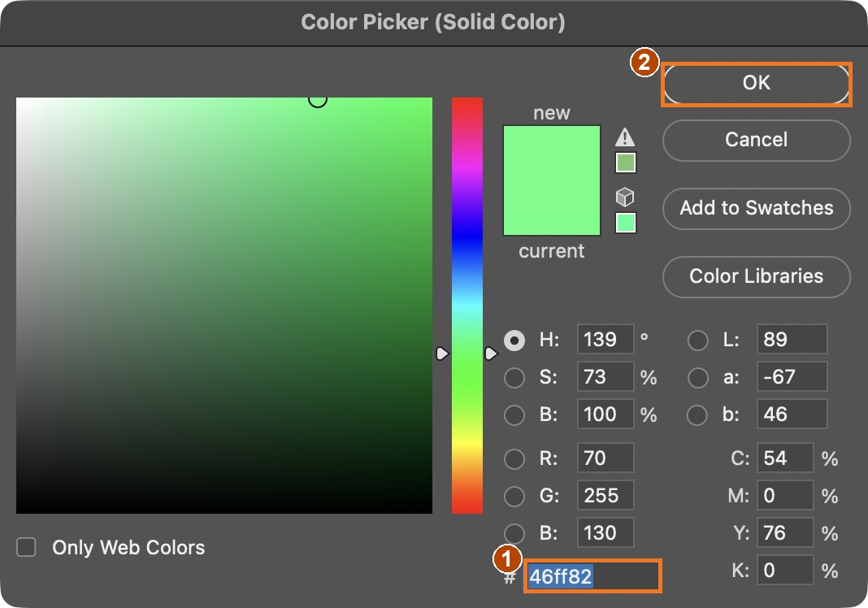This screenshot has width=868, height=608.
Task: Select the Lab b radio button
Action: coord(697,415)
